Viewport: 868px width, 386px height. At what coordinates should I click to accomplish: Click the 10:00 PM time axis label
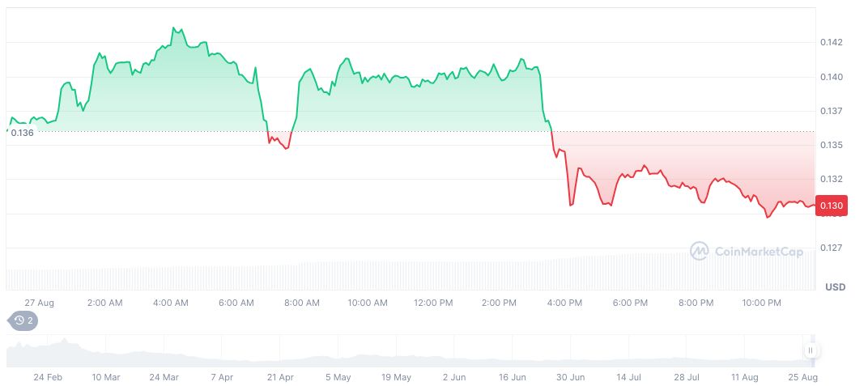click(x=761, y=303)
